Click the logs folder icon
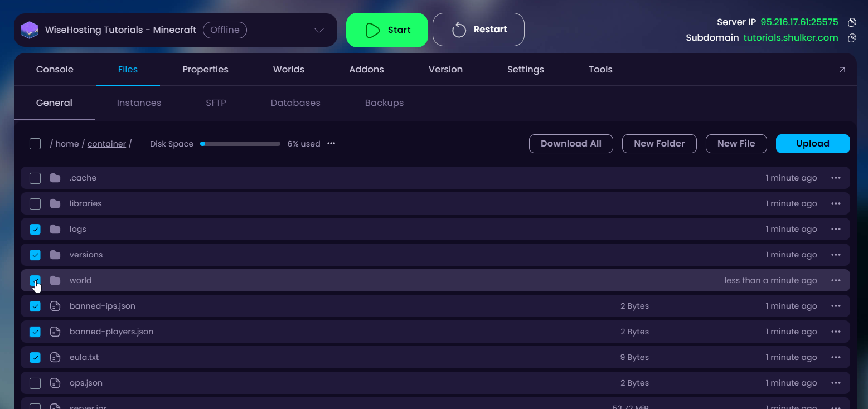This screenshot has height=409, width=868. pyautogui.click(x=55, y=229)
